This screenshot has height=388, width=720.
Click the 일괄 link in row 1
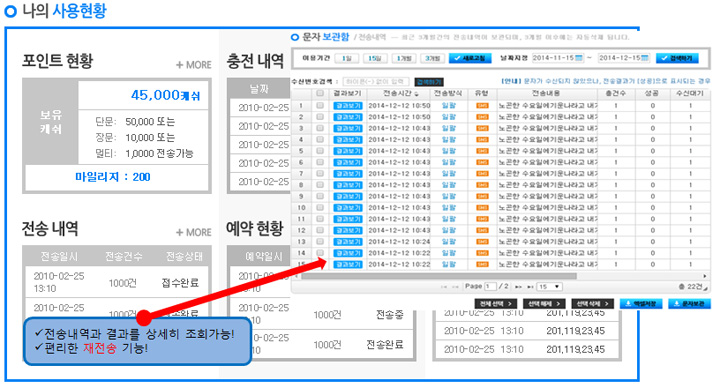click(449, 106)
